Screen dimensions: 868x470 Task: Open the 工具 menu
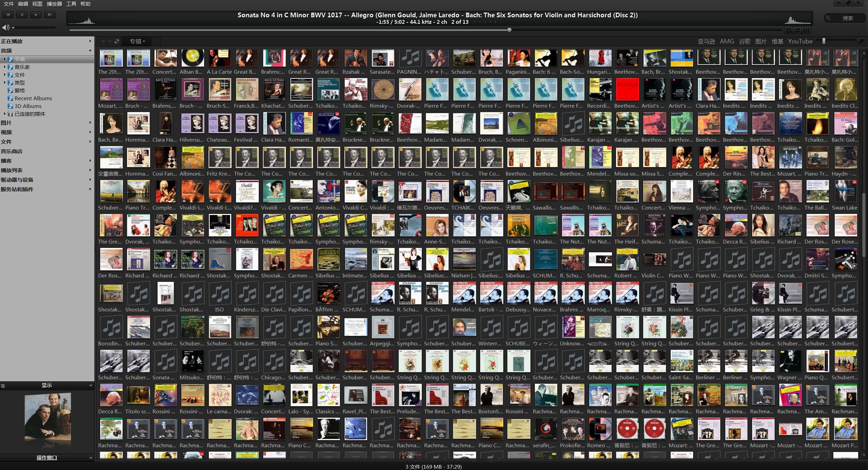pyautogui.click(x=71, y=4)
